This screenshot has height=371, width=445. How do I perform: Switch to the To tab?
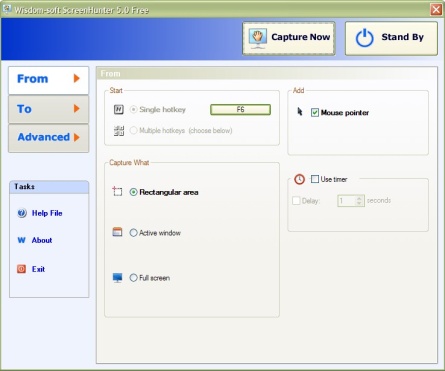click(x=49, y=109)
